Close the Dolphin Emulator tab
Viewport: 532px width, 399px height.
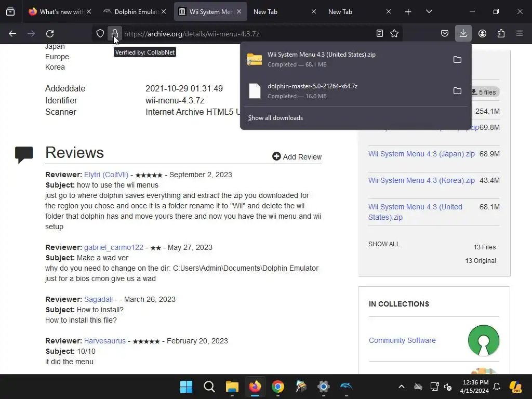point(164,11)
